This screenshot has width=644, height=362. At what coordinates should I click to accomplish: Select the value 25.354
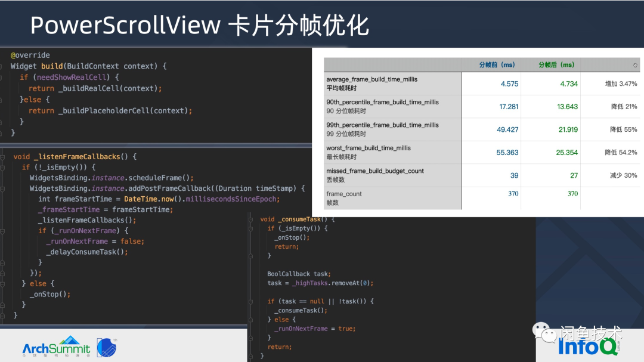[567, 153]
